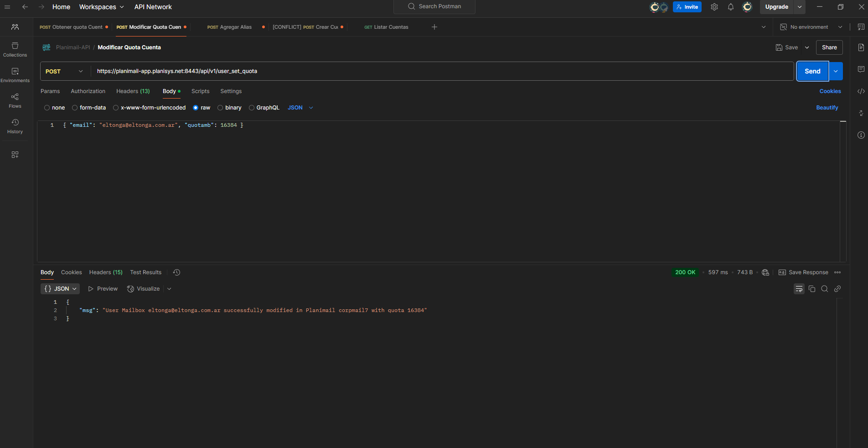Image resolution: width=868 pixels, height=448 pixels.
Task: Switch to the Scripts tab
Action: 201,91
